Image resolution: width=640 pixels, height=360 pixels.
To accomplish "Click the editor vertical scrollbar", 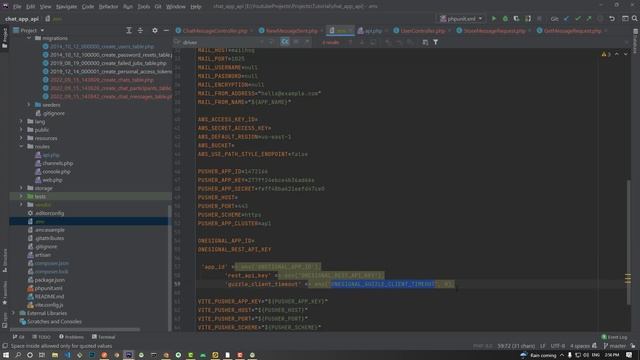I will point(629,242).
